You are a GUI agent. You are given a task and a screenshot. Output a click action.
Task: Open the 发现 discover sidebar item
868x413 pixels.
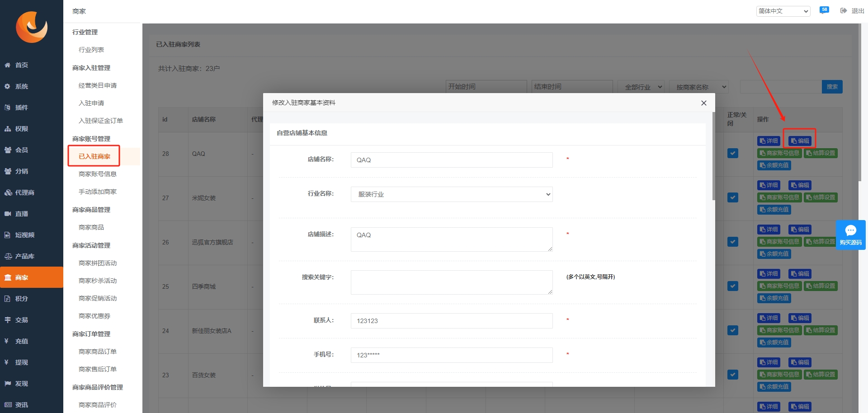pos(32,384)
